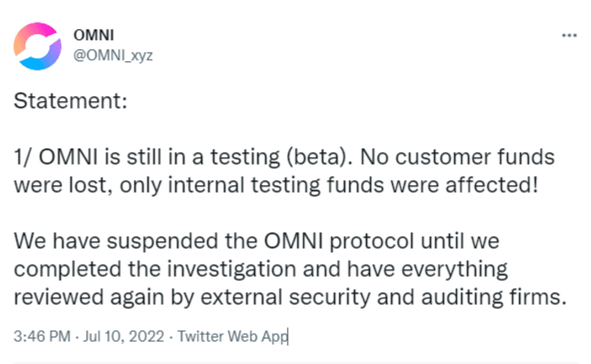Click the OMNI display name
Image resolution: width=591 pixels, height=364 pixels.
[x=93, y=35]
